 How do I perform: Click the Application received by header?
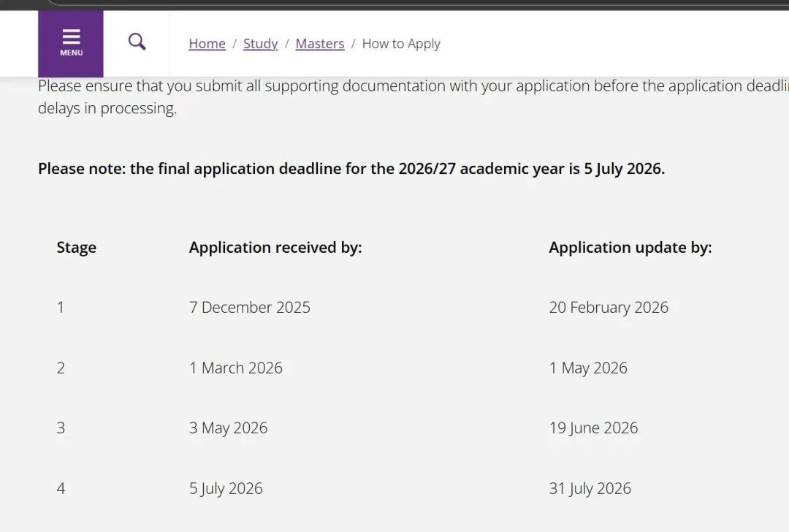pyautogui.click(x=275, y=248)
